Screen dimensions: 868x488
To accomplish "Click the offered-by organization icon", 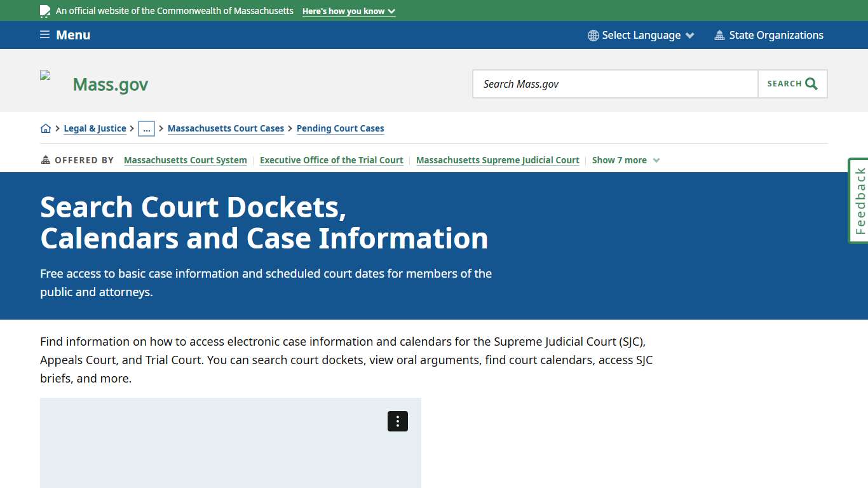I will coord(45,159).
